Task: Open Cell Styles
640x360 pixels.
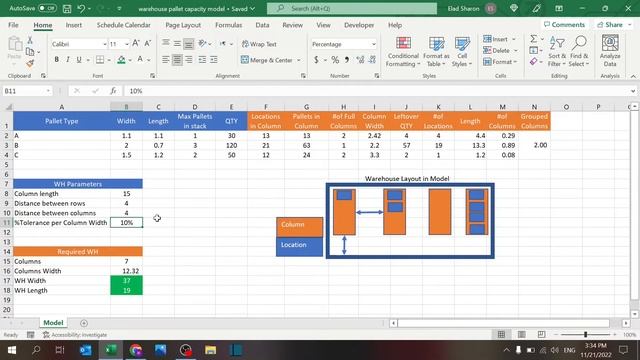Action: (462, 51)
